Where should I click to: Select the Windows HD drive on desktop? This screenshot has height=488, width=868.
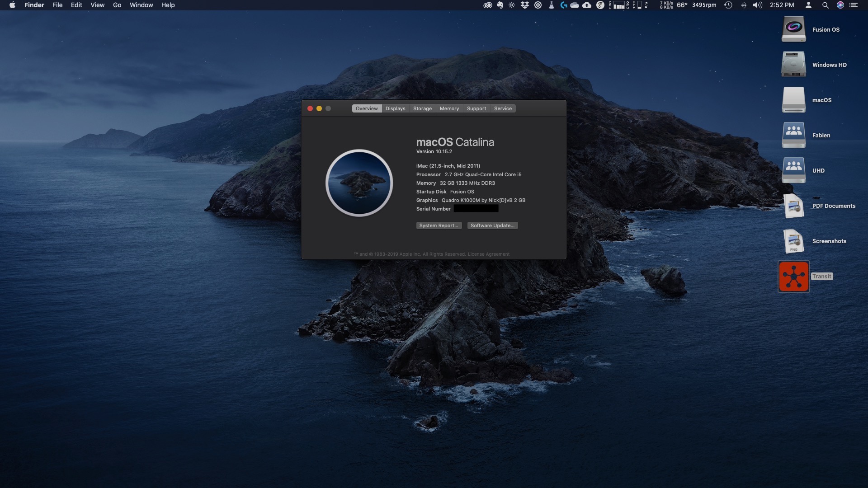click(x=793, y=65)
